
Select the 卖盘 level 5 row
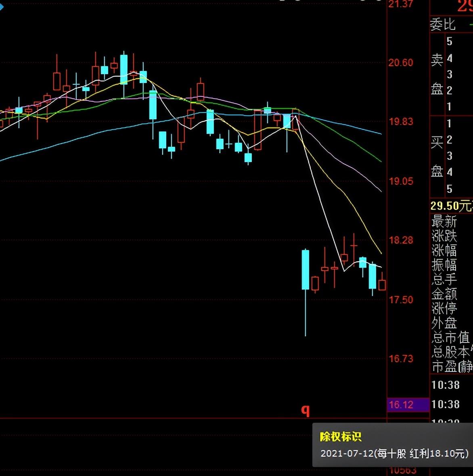click(459, 42)
